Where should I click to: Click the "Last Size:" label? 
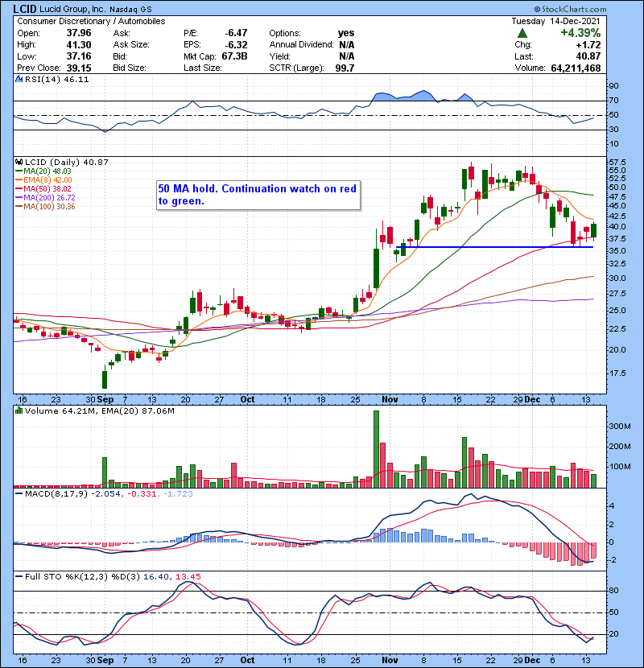click(203, 68)
